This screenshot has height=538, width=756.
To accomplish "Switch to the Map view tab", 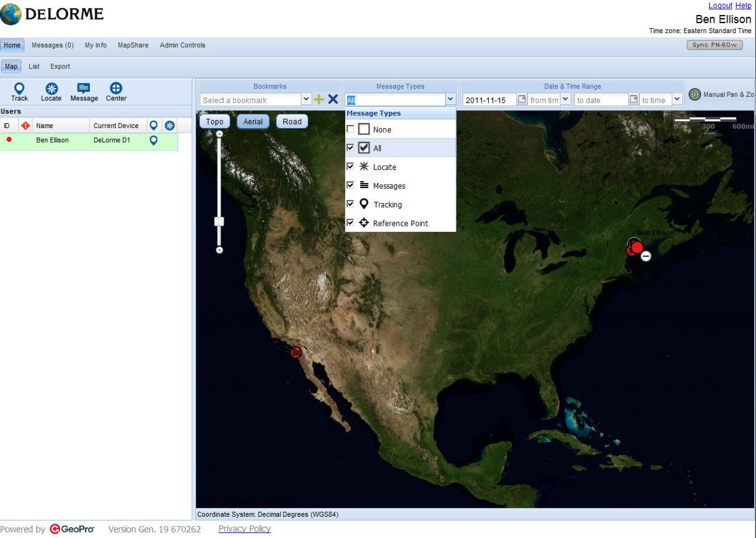I will [11, 66].
